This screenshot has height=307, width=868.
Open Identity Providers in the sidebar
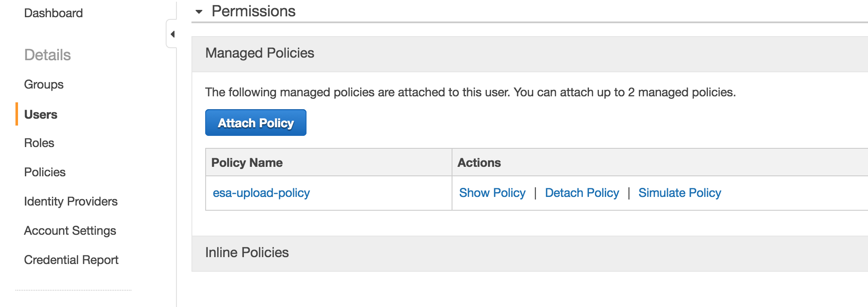pos(71,201)
